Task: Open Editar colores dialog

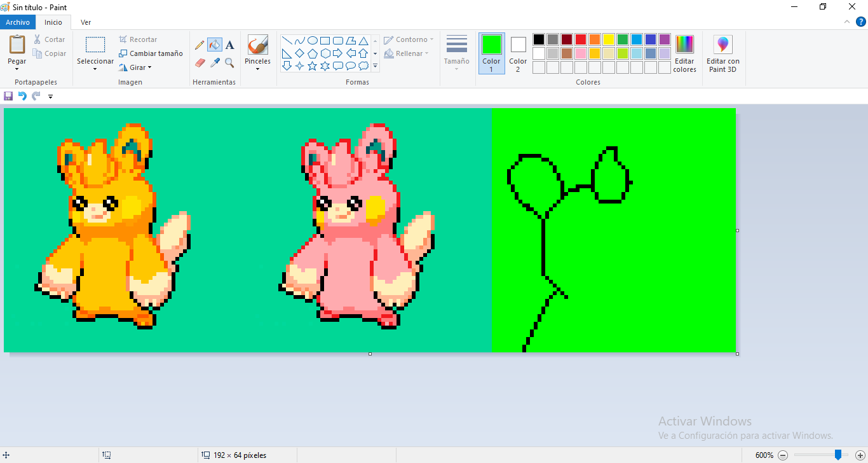Action: [684, 54]
